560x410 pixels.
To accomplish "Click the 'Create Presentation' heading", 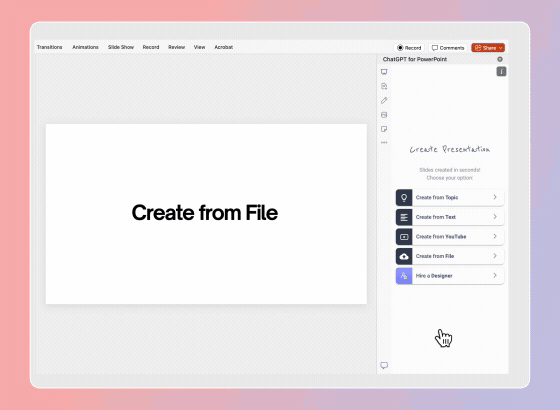I will [450, 149].
